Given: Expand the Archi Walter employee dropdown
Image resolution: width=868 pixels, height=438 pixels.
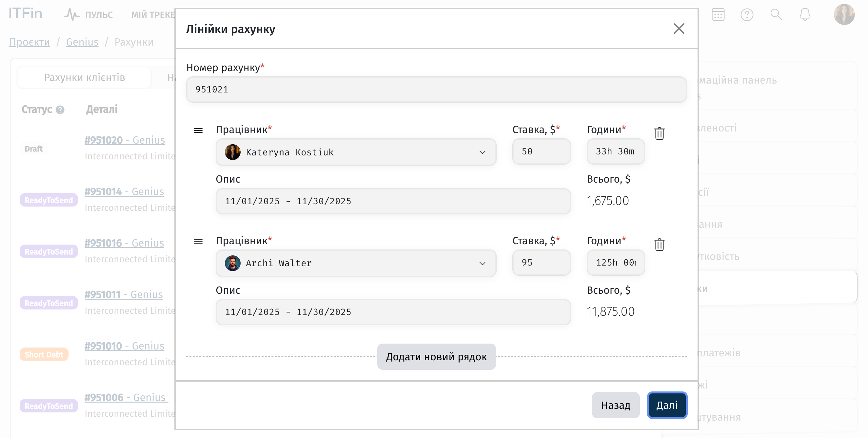Looking at the screenshot, I should click(x=482, y=263).
